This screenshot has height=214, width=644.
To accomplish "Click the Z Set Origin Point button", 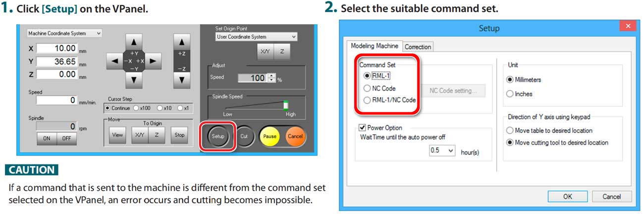I will pyautogui.click(x=282, y=52).
